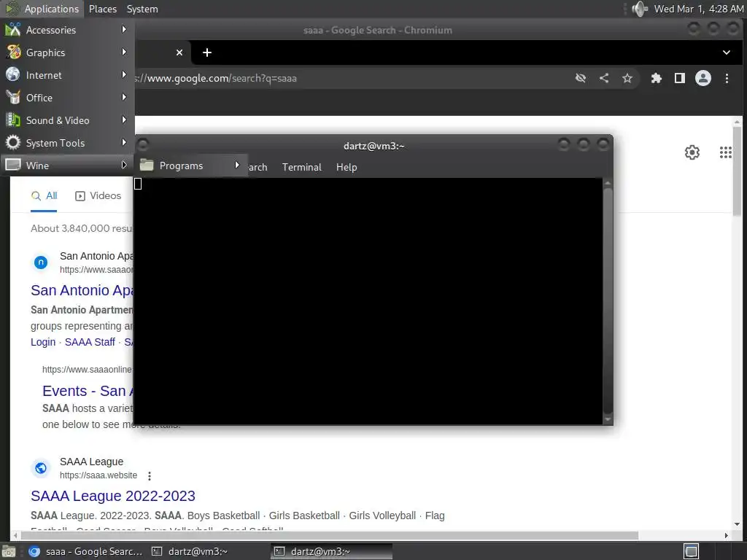The width and height of the screenshot is (747, 560).
Task: Click the browser horizontal scrollbar
Action: [329, 535]
